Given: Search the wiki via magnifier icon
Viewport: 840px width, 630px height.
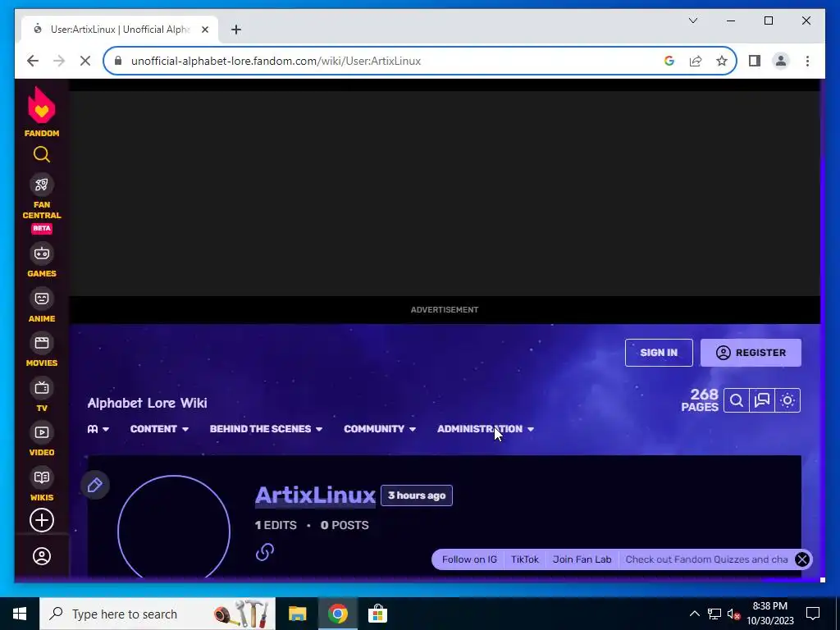Looking at the screenshot, I should 737,400.
